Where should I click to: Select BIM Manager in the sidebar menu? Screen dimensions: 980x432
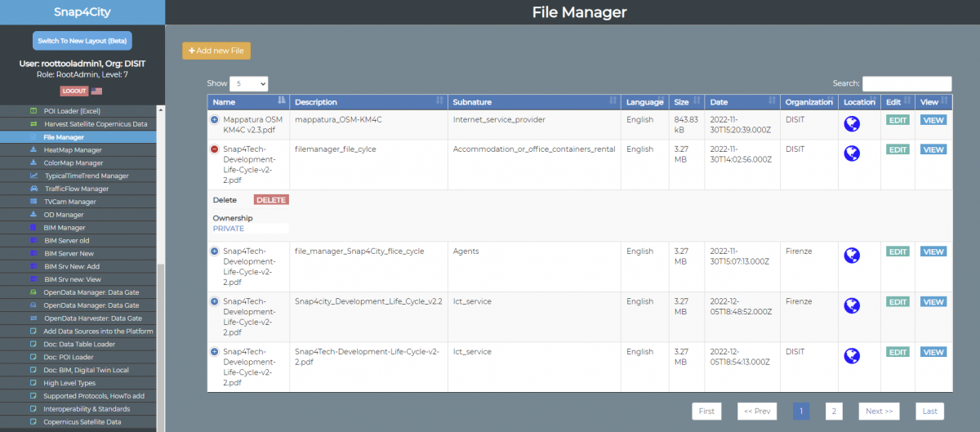[x=65, y=228]
